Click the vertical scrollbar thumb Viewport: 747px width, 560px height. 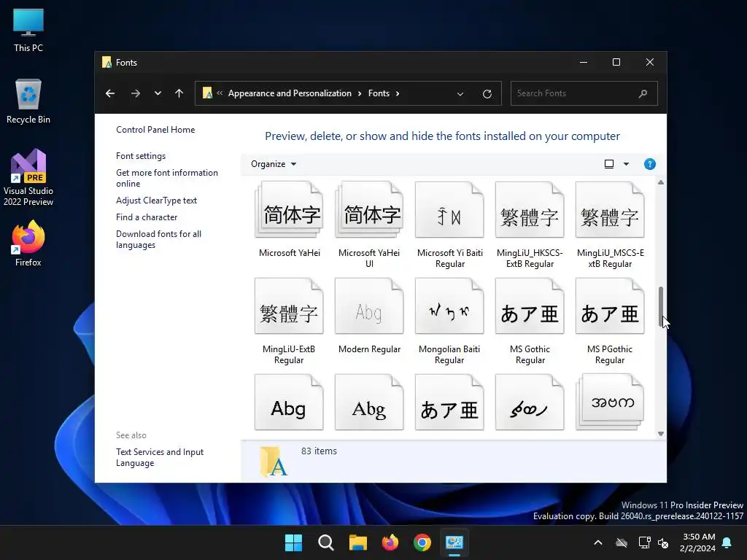[661, 306]
